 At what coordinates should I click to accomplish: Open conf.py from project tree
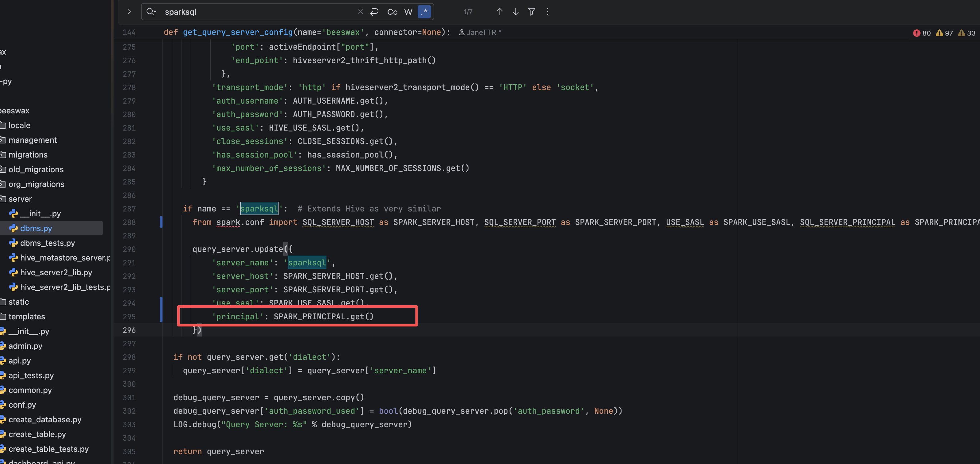22,405
